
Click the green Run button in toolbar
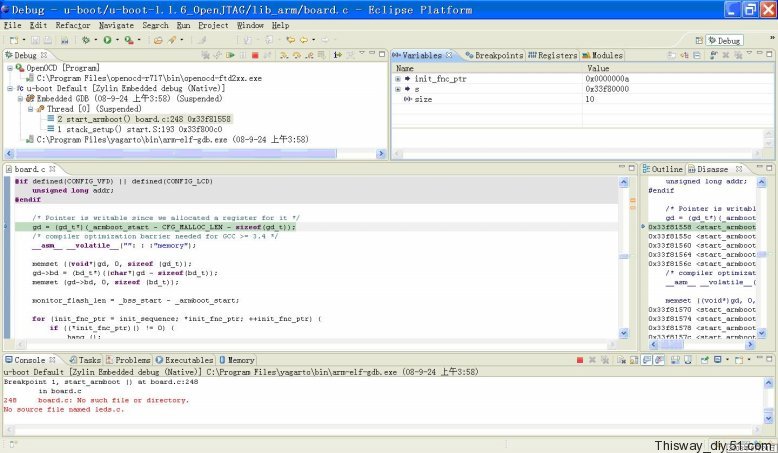tap(107, 40)
